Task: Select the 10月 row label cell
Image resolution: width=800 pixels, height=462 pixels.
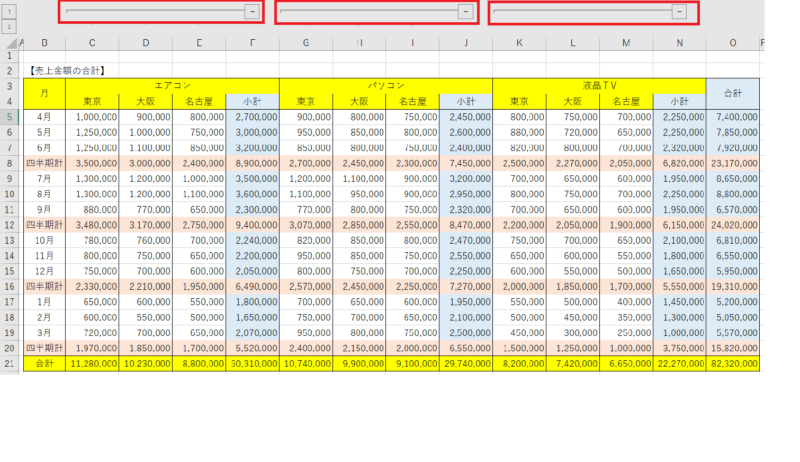Action: [x=44, y=240]
